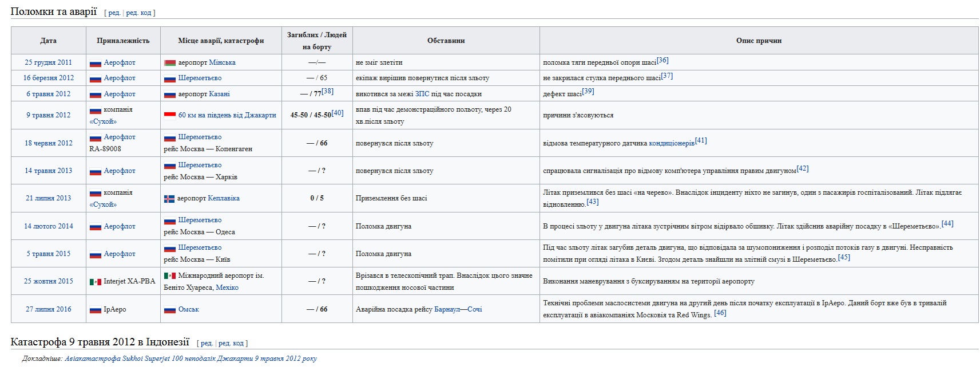Jump to reference [39]
Screen dimensions: 980x370
588,91
